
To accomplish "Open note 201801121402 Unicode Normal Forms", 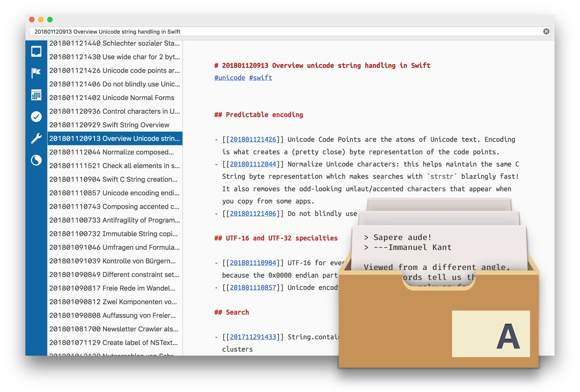I will tap(112, 98).
